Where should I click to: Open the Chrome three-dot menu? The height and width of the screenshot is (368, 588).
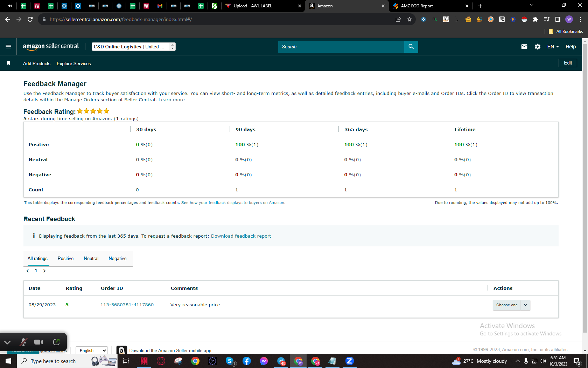click(x=580, y=19)
